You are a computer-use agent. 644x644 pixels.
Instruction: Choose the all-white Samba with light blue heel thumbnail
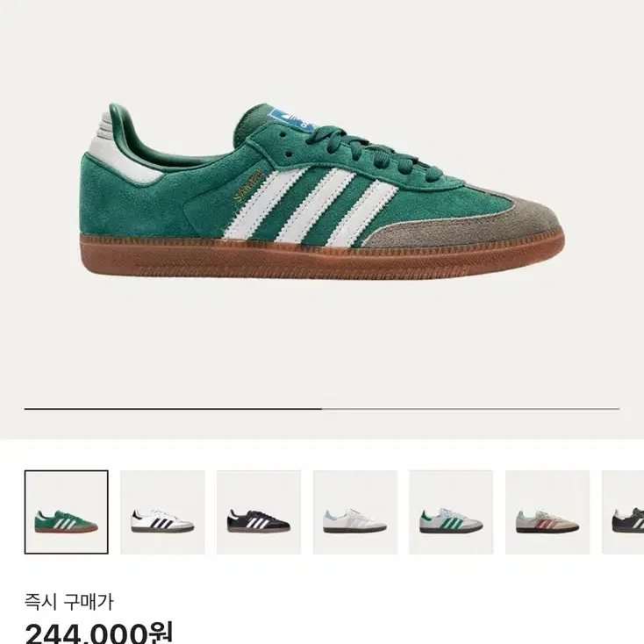(355, 512)
